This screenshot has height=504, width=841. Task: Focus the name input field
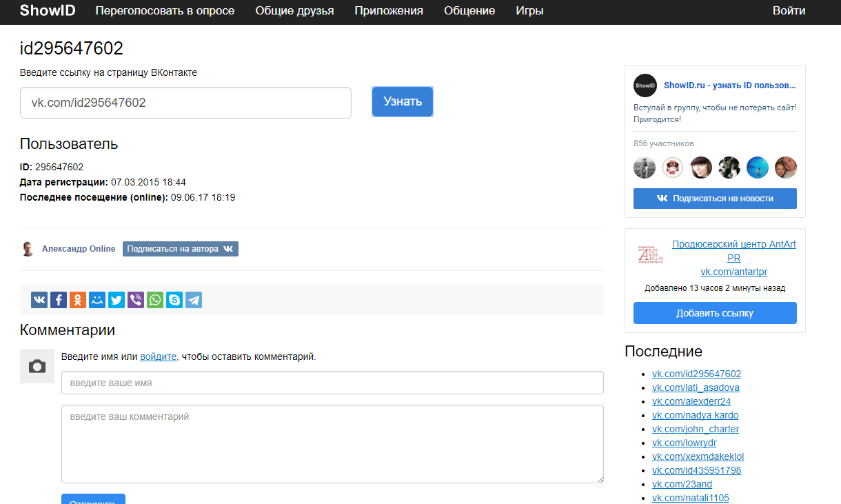pos(332,383)
